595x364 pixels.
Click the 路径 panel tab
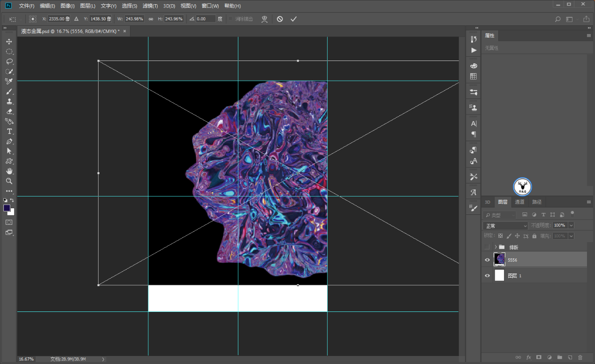tap(536, 202)
